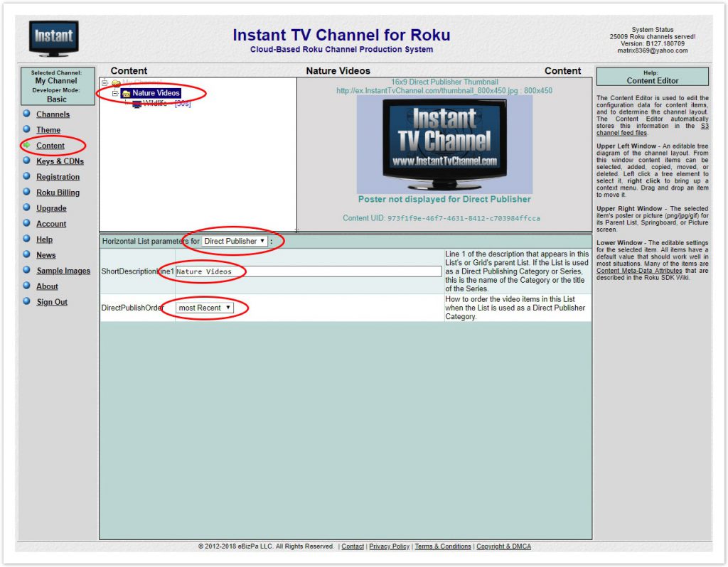Open the Content Meta-Data Attributes link

click(639, 271)
